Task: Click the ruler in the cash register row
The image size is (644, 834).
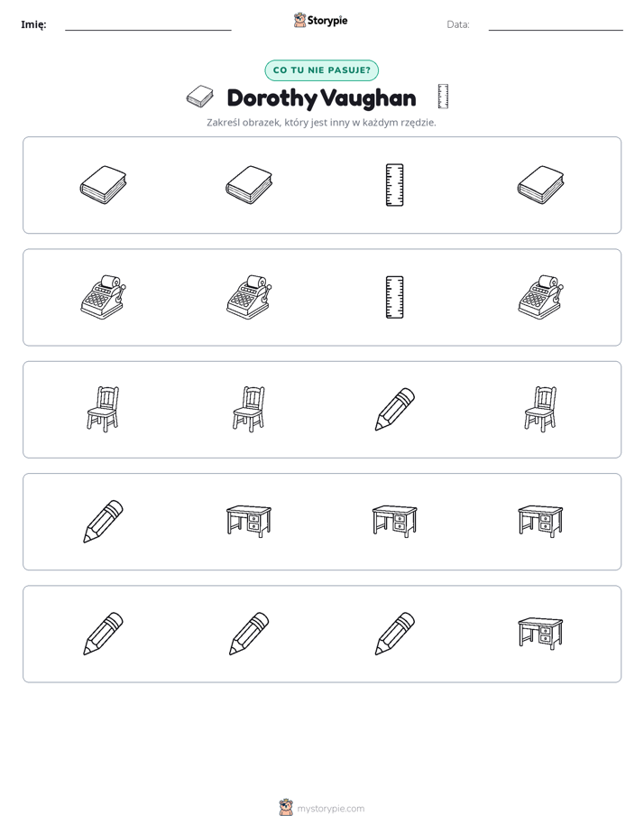Action: (x=394, y=297)
